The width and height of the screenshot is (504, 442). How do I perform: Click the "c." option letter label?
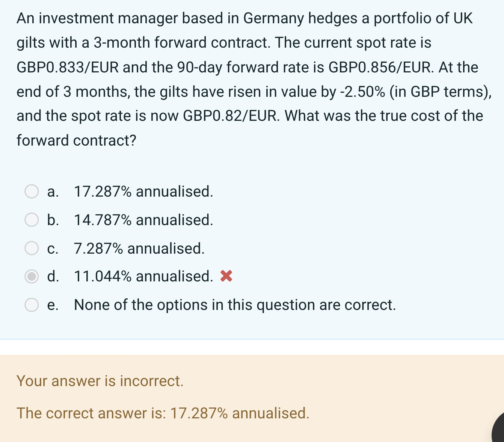pyautogui.click(x=53, y=248)
